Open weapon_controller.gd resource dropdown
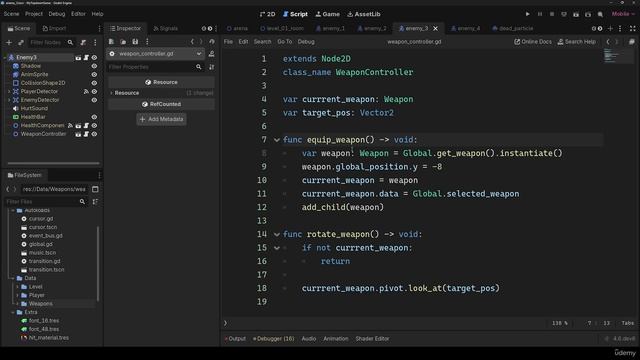640x360 pixels. 156,54
